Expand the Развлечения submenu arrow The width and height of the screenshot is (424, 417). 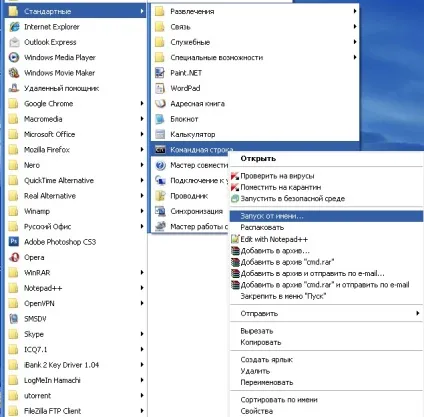[x=355, y=11]
